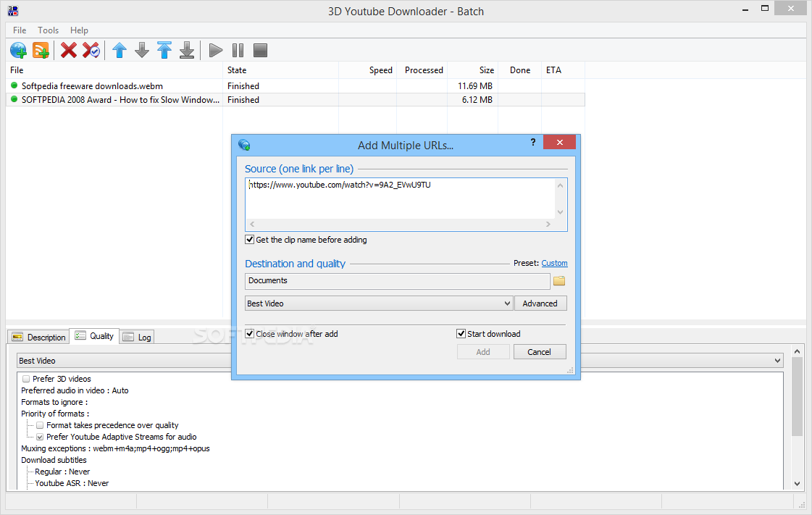Viewport: 812px width, 515px height.
Task: Click the State column header
Action: coord(280,70)
